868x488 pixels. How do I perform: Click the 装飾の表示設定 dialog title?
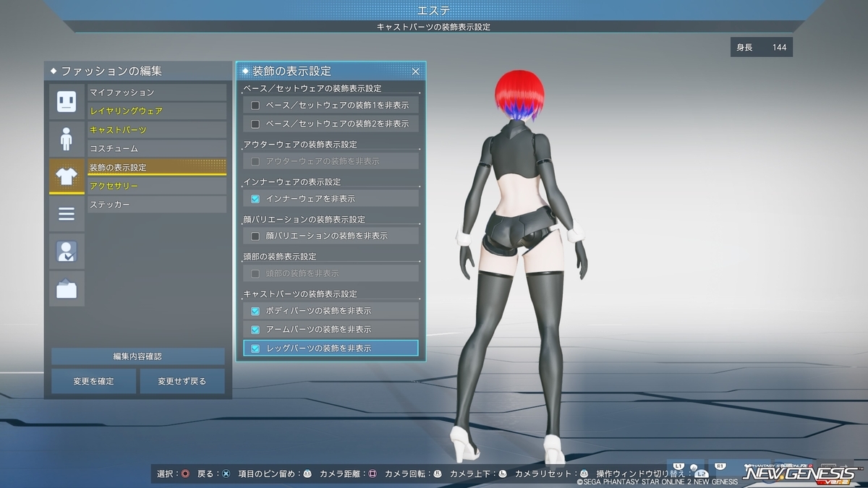coord(292,71)
